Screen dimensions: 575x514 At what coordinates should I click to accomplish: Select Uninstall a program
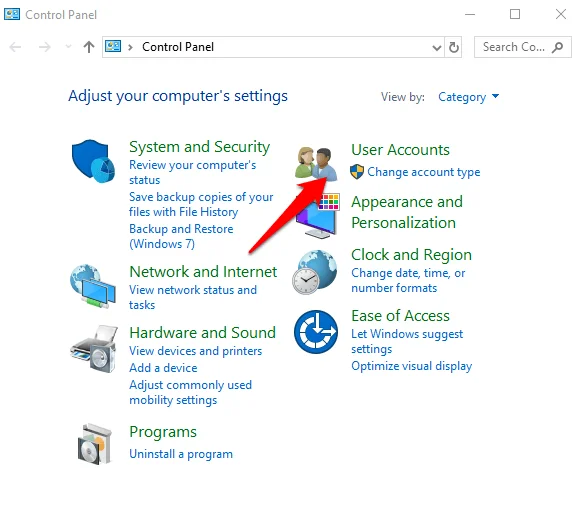(181, 454)
